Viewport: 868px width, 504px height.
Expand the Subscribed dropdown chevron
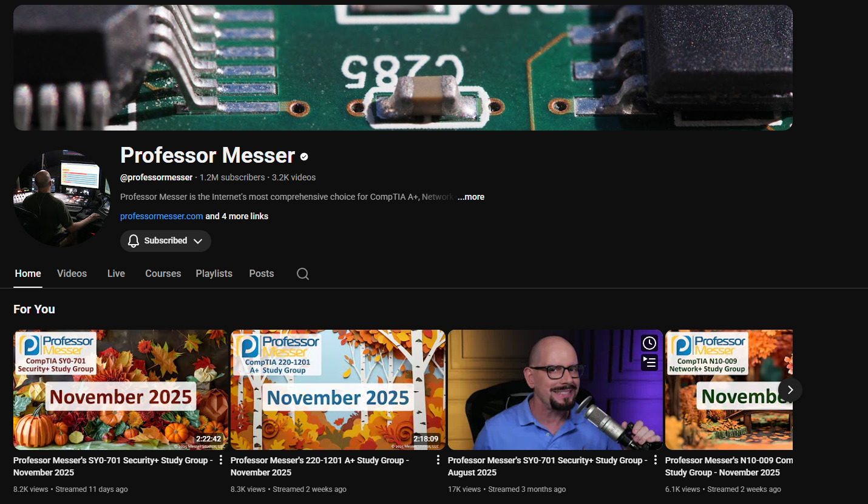(198, 241)
